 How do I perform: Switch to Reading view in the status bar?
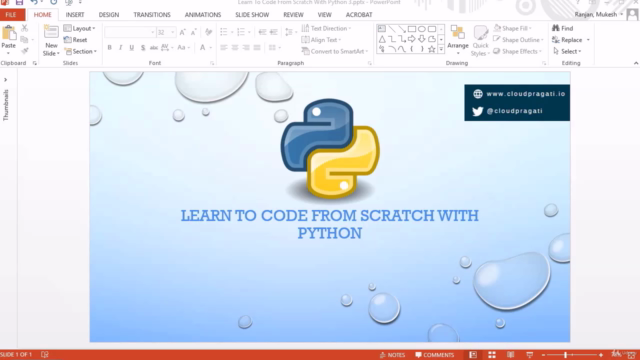511,355
